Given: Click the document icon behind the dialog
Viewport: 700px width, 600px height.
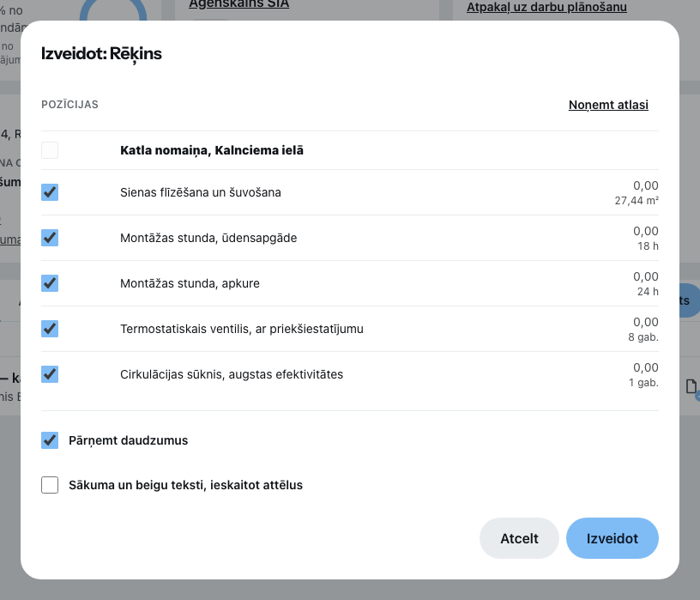Looking at the screenshot, I should [691, 386].
